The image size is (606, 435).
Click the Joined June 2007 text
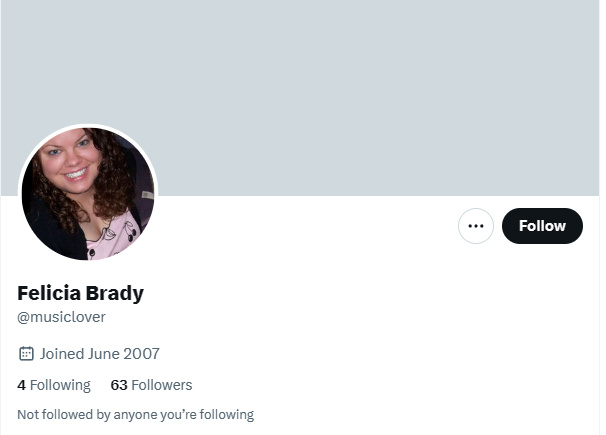tap(100, 353)
